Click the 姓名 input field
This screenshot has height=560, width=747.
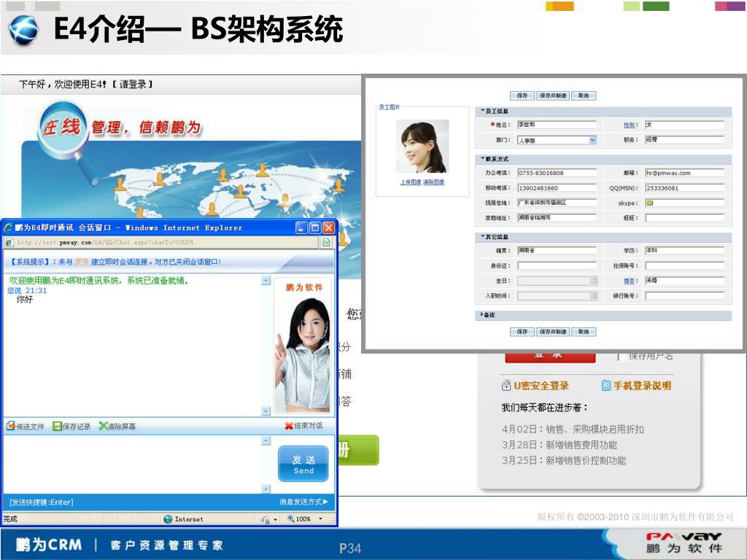click(x=557, y=125)
